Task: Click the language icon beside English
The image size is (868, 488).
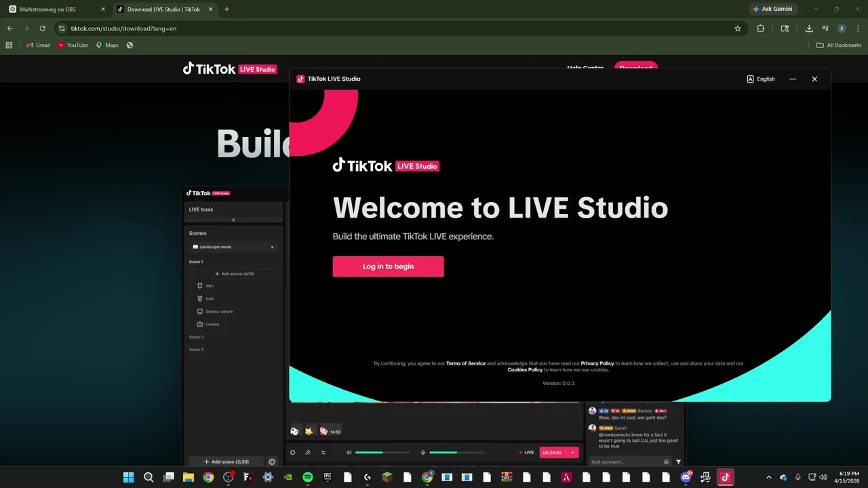Action: (x=750, y=79)
